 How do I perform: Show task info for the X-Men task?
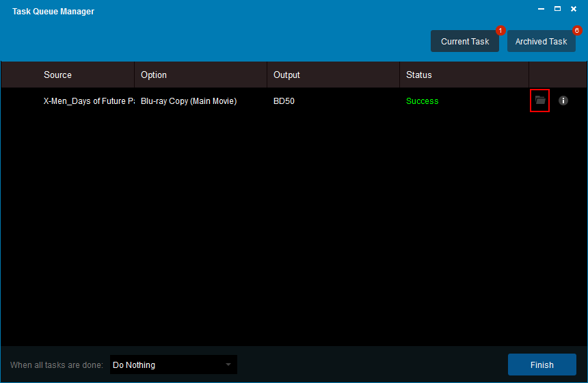coord(563,101)
